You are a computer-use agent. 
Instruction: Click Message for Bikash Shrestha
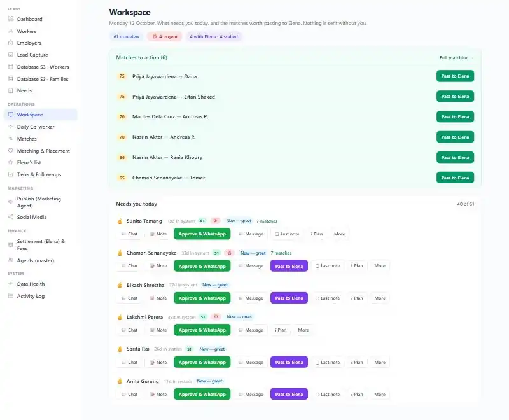(x=251, y=298)
